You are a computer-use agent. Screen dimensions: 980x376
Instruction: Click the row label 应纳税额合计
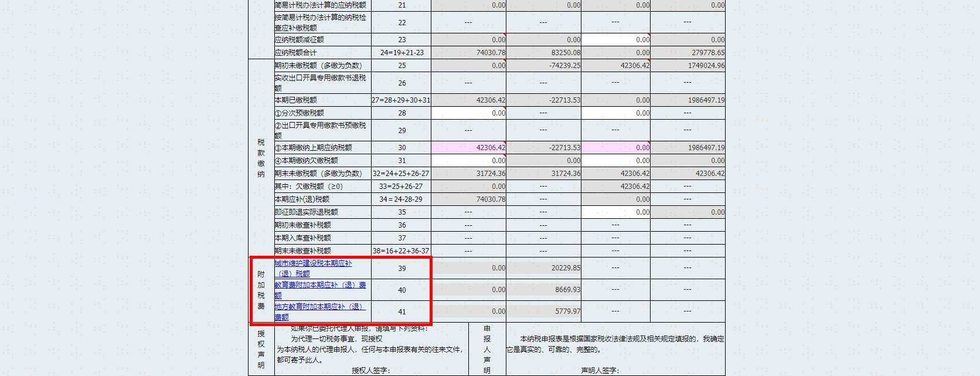[x=296, y=52]
